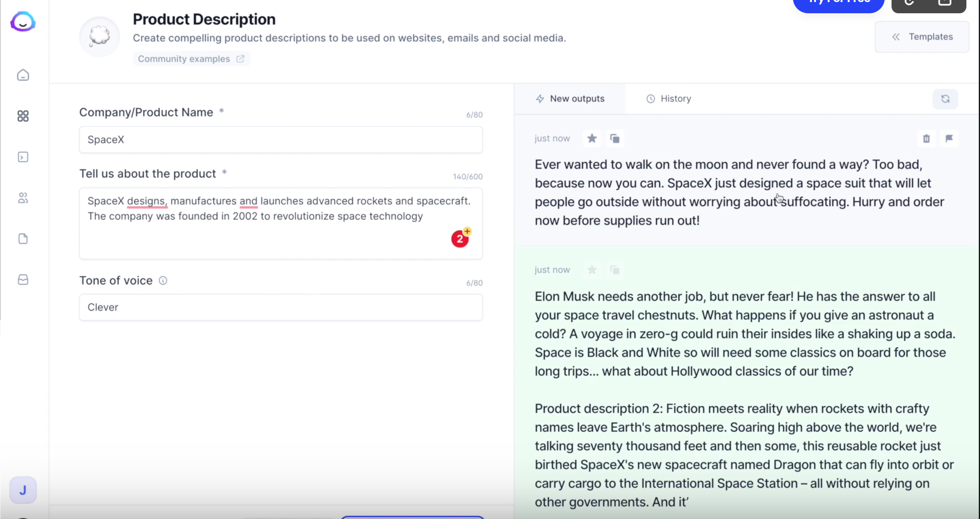Open the inbox tray icon in sidebar
980x519 pixels.
pos(23,280)
